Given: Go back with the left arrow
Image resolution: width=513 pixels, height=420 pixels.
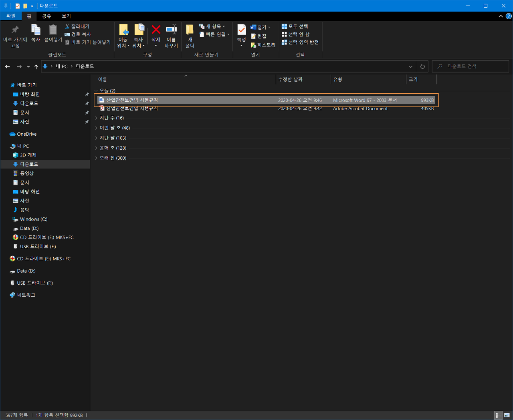Looking at the screenshot, I should 7,66.
